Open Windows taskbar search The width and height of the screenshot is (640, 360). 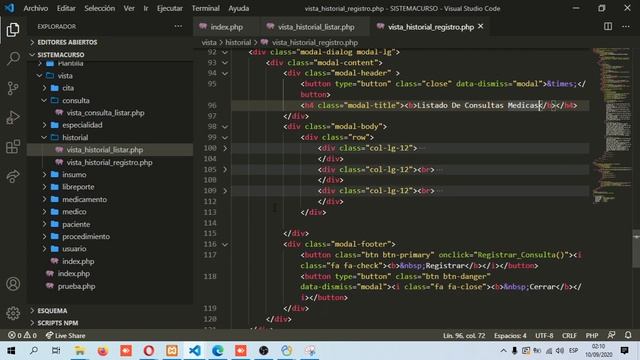pyautogui.click(x=34, y=351)
